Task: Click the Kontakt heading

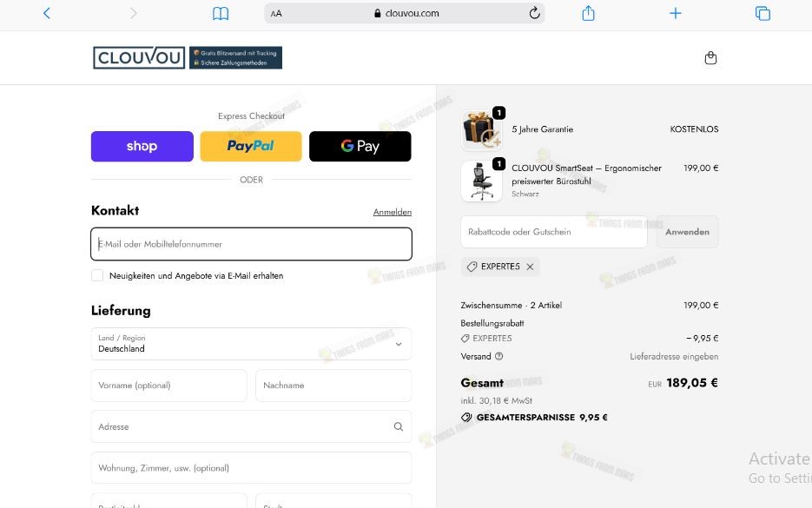Action: (x=115, y=210)
